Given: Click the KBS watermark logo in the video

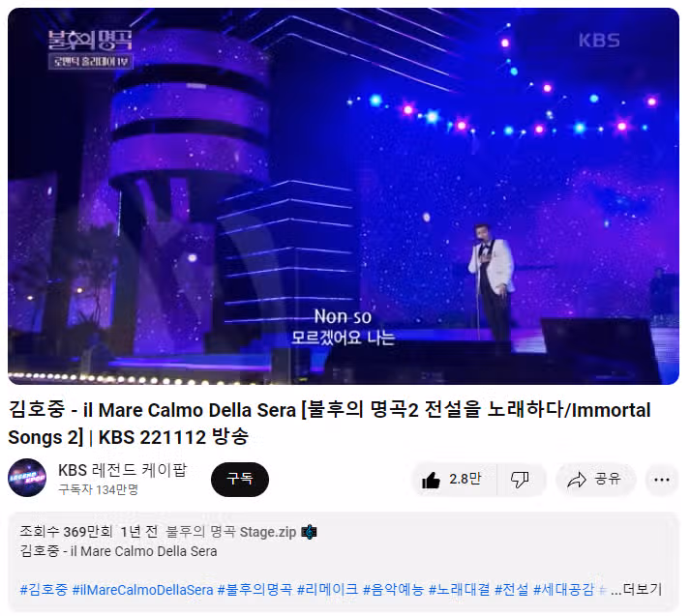Looking at the screenshot, I should [599, 41].
